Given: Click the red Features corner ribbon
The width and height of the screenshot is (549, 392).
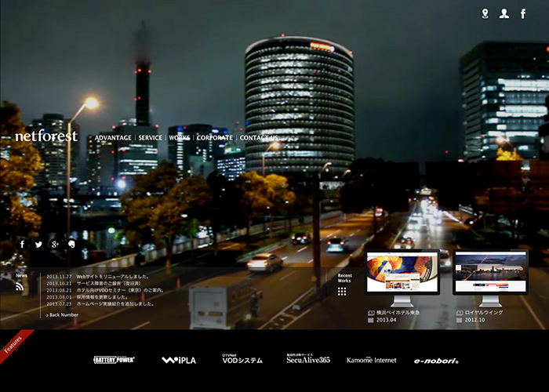Looking at the screenshot, I should coord(14,343).
